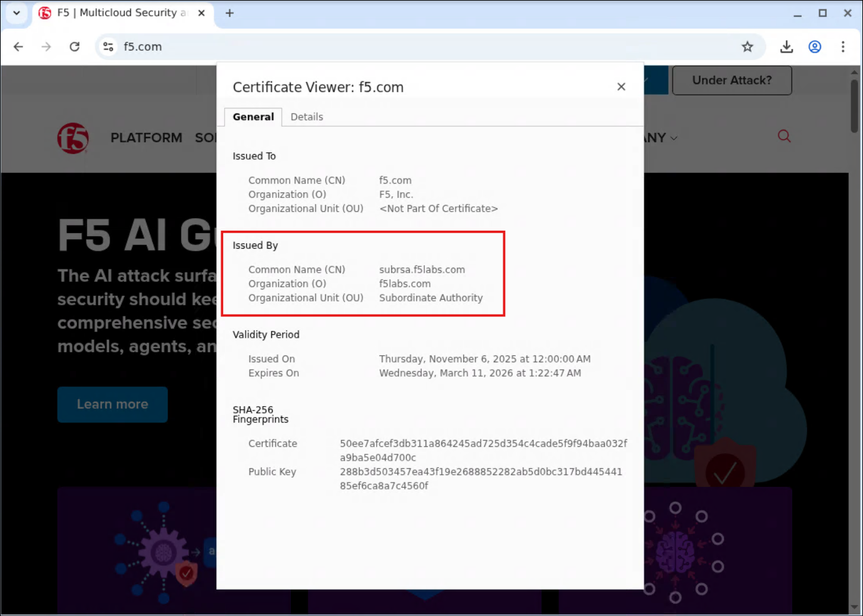Viewport: 863px width, 616px height.
Task: Open the Chrome three-dot menu
Action: (x=843, y=46)
